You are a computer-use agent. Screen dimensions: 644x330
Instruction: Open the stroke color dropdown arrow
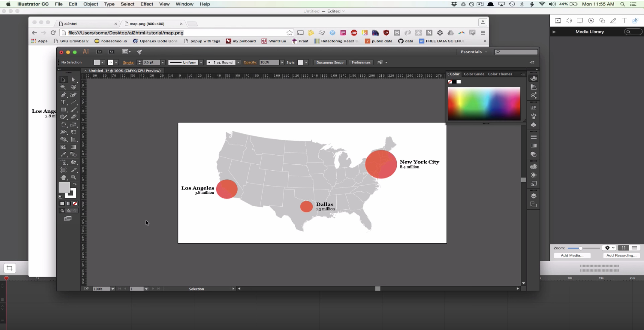pyautogui.click(x=116, y=62)
